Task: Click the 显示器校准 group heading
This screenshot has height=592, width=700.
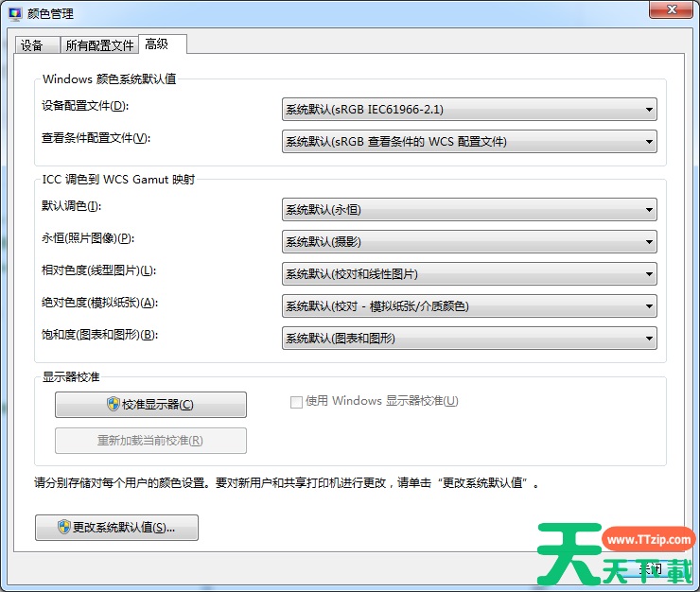Action: 71,376
